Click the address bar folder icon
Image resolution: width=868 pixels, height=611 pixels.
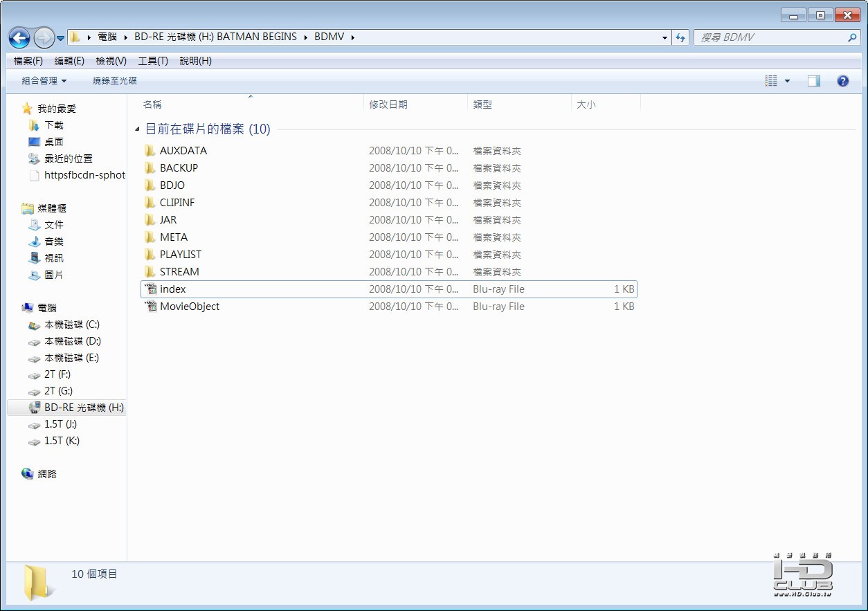(x=75, y=37)
